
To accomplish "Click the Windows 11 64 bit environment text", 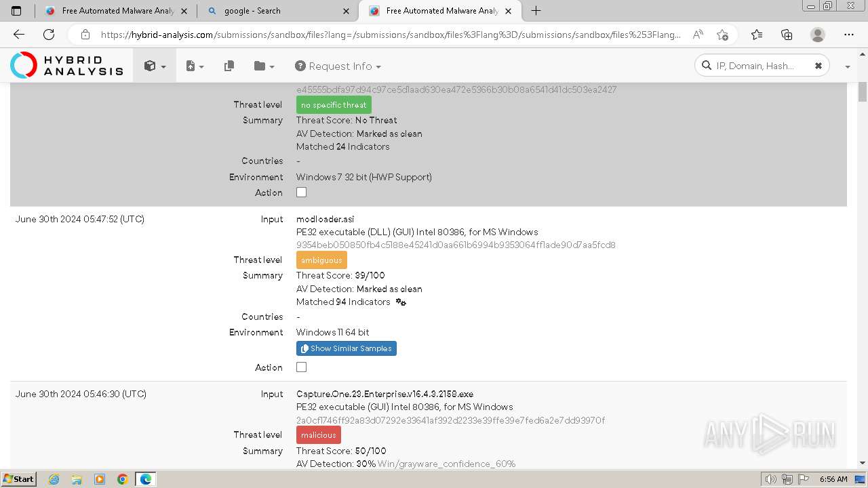I will [x=333, y=332].
